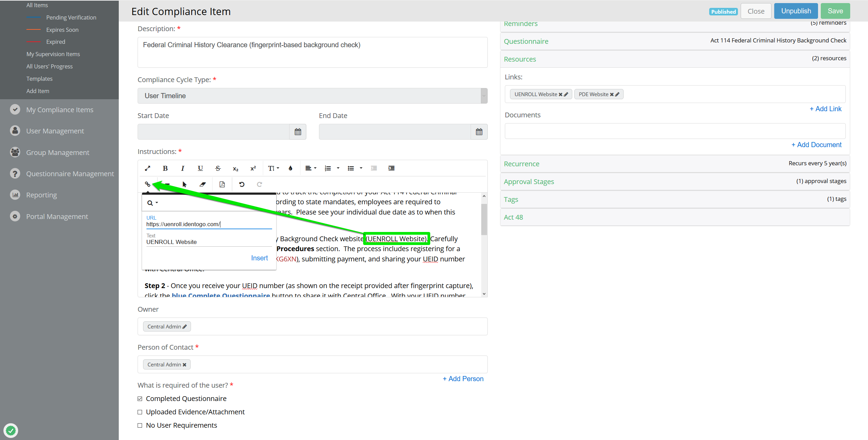Toggle bold formatting in Instructions editor
The width and height of the screenshot is (868, 440).
pos(165,168)
